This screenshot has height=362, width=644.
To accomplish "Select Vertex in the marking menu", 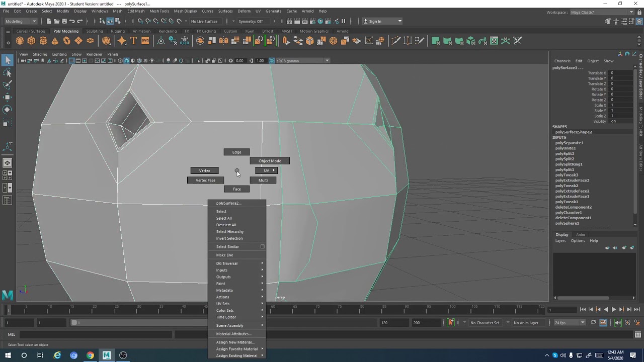I will point(204,170).
